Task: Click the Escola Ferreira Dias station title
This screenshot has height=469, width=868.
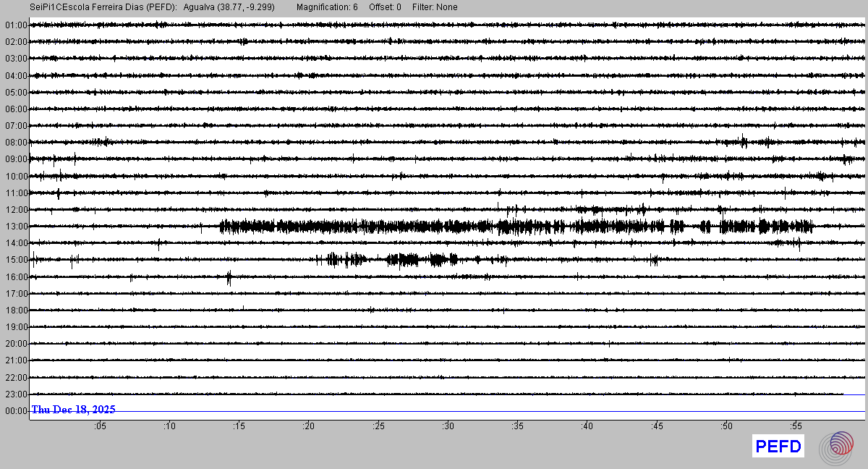Action: 103,7
